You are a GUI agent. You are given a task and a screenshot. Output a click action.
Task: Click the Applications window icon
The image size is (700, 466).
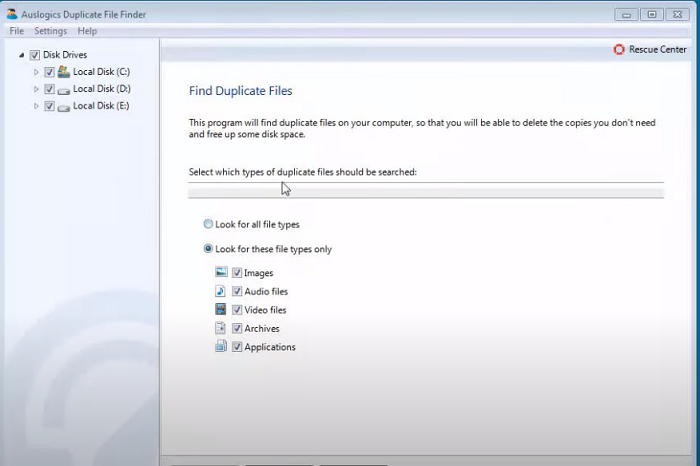pyautogui.click(x=221, y=346)
